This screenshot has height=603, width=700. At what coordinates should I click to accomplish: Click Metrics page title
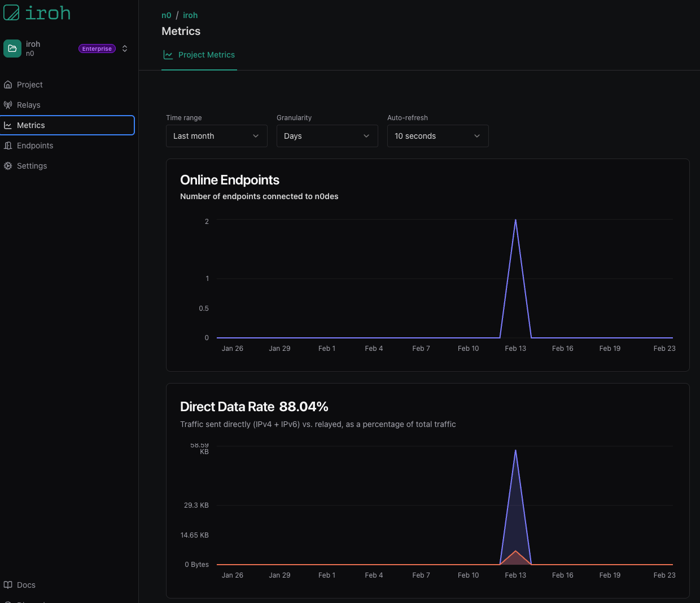point(181,31)
